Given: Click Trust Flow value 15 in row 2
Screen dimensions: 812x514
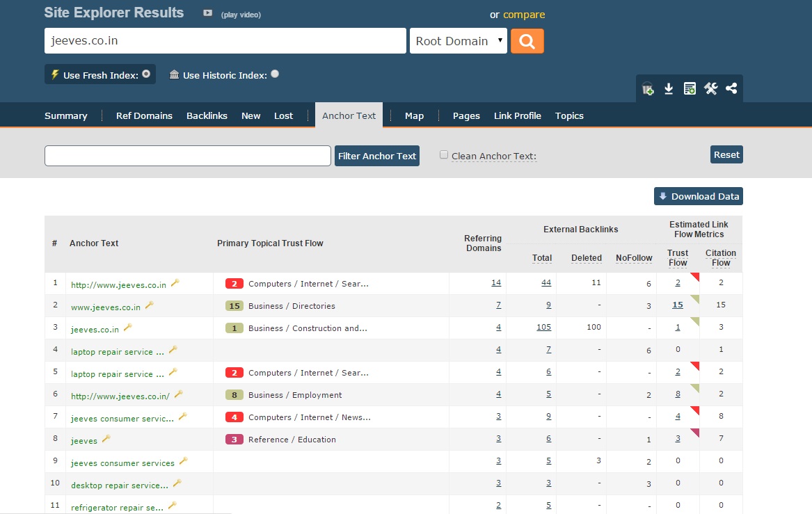Looking at the screenshot, I should (x=677, y=305).
